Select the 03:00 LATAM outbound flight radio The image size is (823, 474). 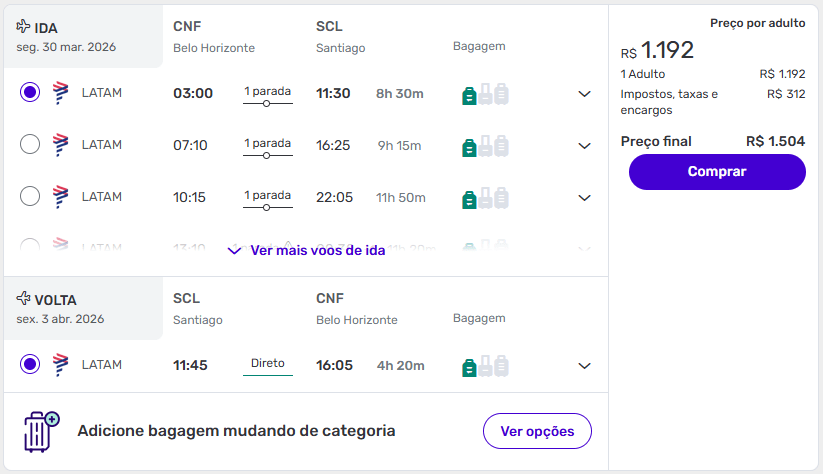pos(30,93)
